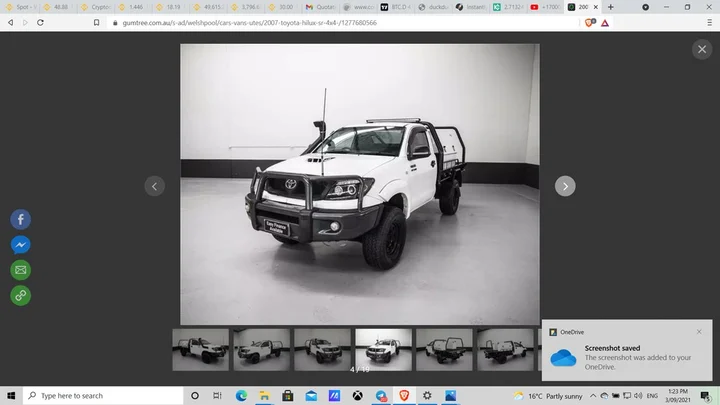Dismiss the OneDrive notification
Image resolution: width=720 pixels, height=405 pixels.
click(x=699, y=332)
